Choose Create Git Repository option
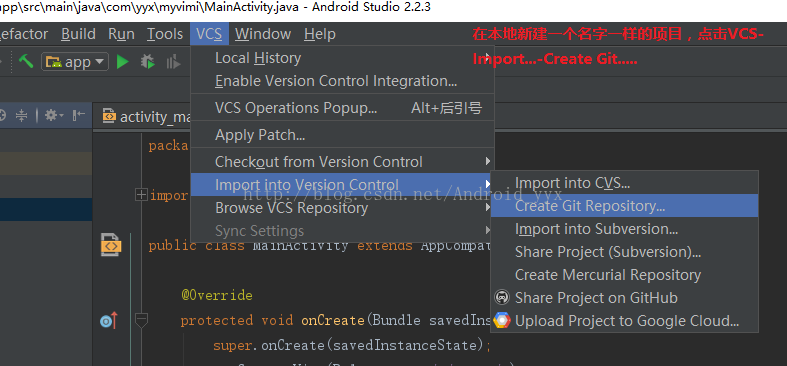787x366 pixels. tap(624, 206)
